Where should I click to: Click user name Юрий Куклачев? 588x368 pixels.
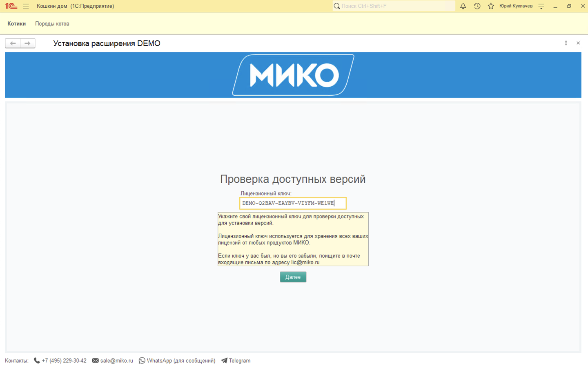[x=516, y=6]
